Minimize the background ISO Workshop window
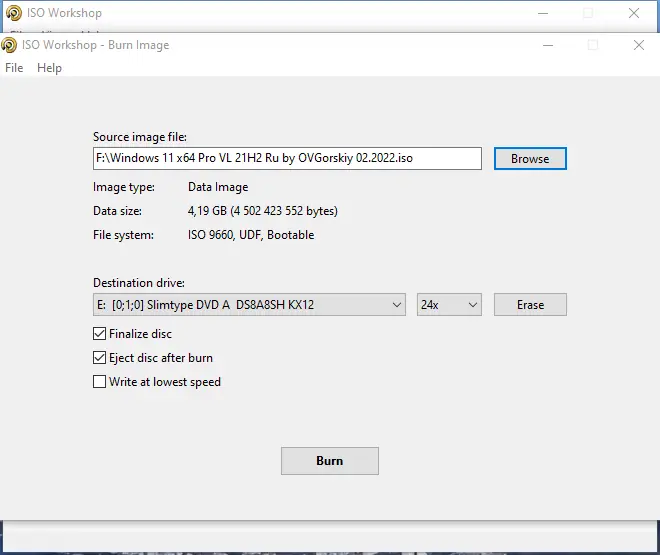The height and width of the screenshot is (555, 660). click(543, 13)
